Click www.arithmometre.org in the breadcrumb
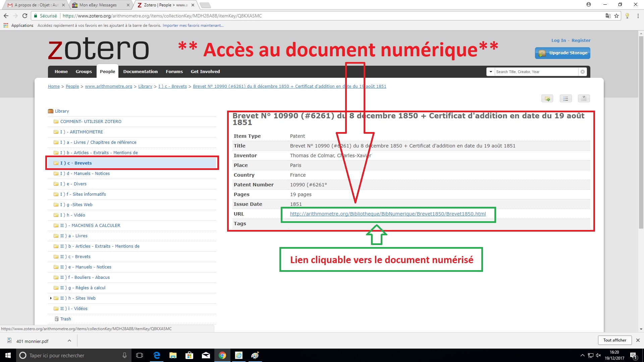This screenshot has height=362, width=644. [x=108, y=86]
